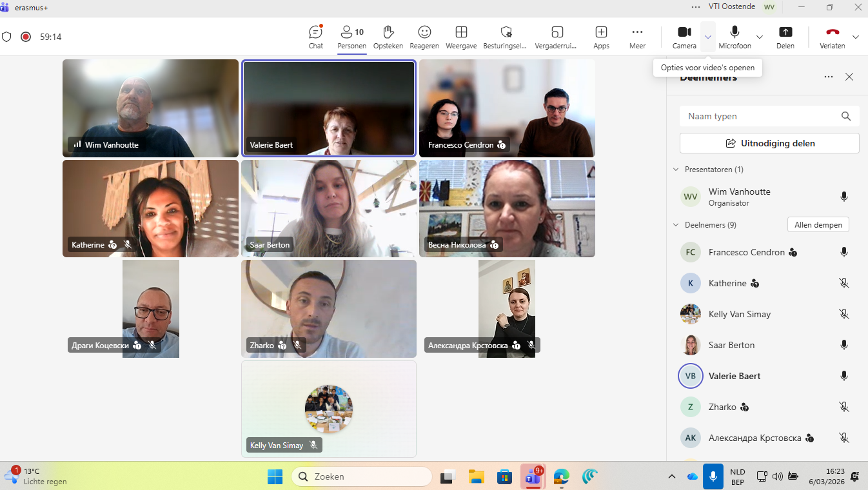Open the Reageren reactions menu

tap(424, 37)
